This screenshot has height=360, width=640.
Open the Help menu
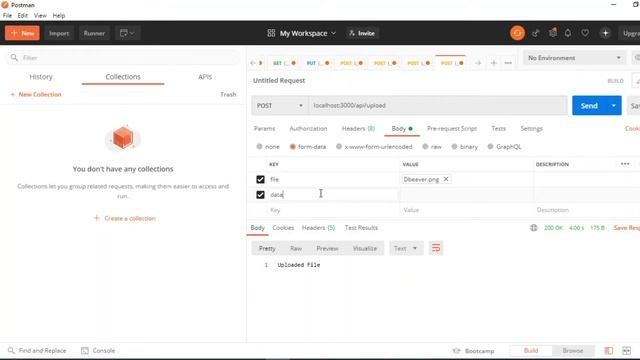pos(59,16)
